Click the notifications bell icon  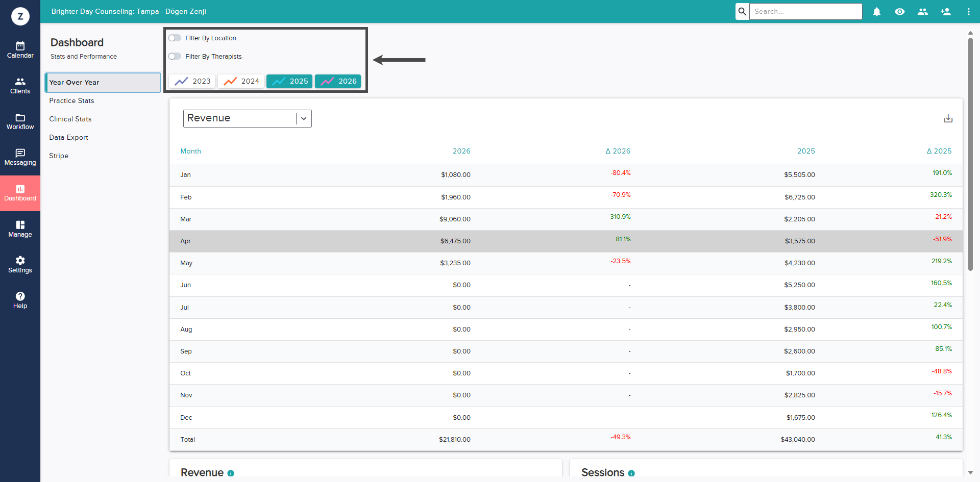coord(876,12)
